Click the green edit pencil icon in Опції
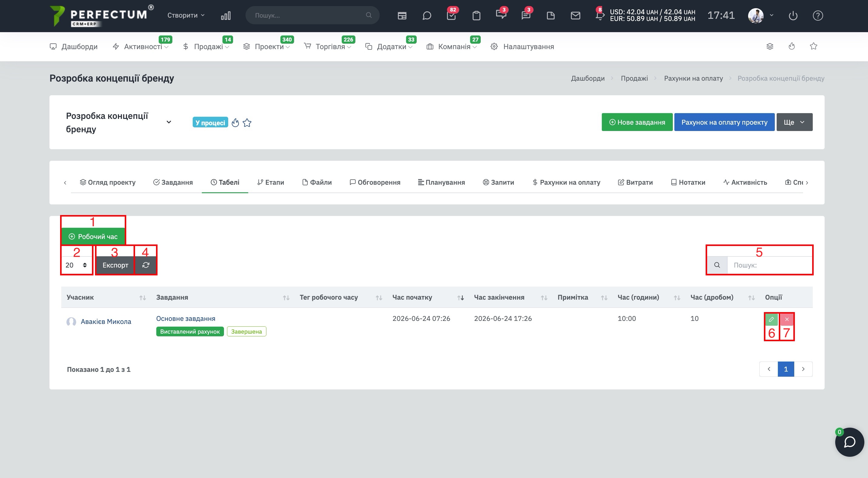Screen dimensions: 868x478 tap(771, 319)
